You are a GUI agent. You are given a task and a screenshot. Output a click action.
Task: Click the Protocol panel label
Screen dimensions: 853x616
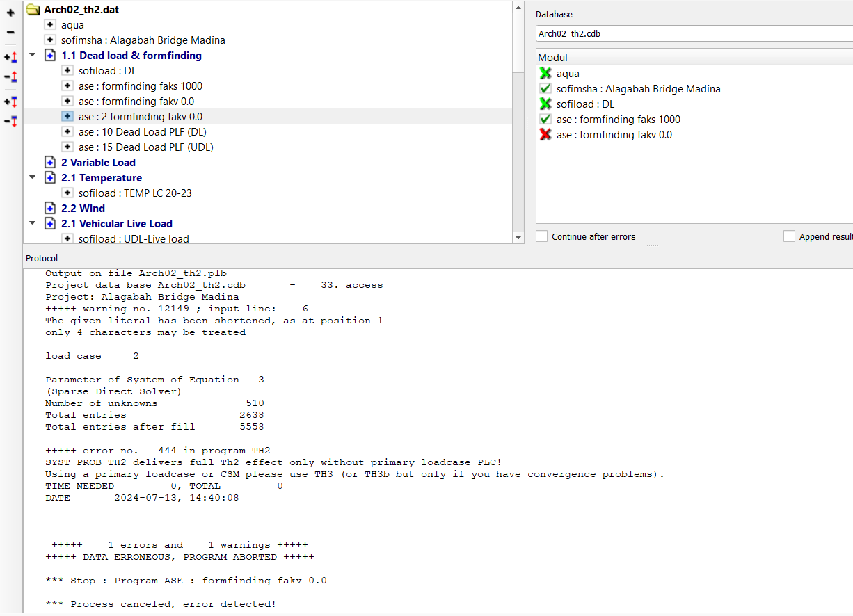click(42, 258)
